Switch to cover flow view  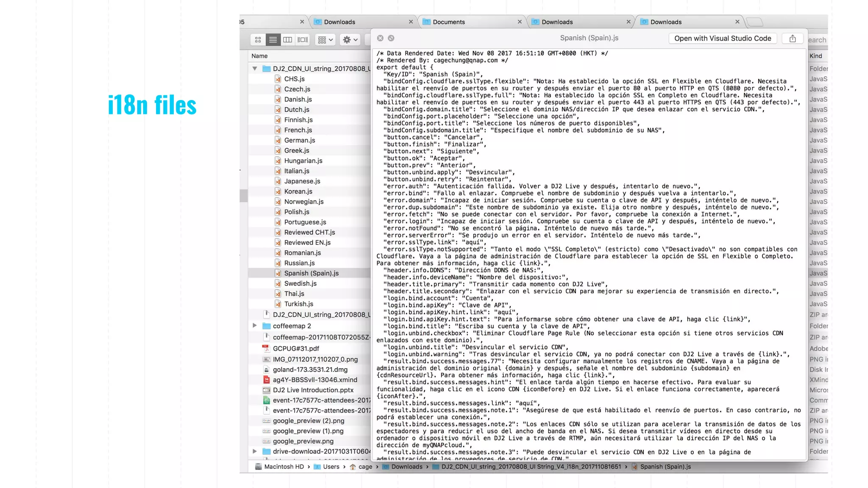click(303, 40)
